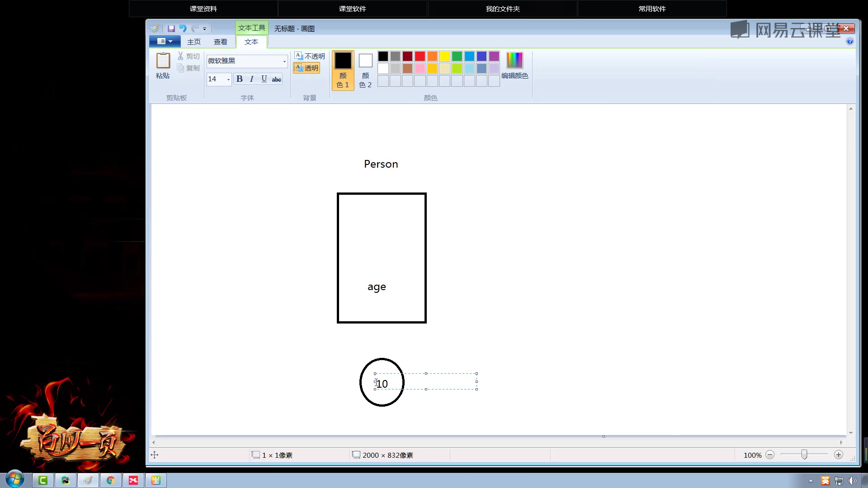Click the Zoom In magnifier icon
The image size is (868, 488).
pos(839,455)
